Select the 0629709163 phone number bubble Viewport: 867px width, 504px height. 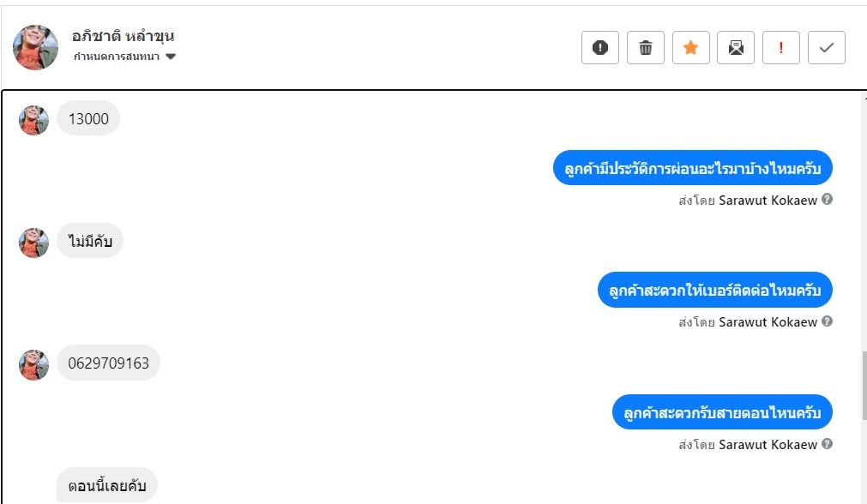tap(109, 363)
